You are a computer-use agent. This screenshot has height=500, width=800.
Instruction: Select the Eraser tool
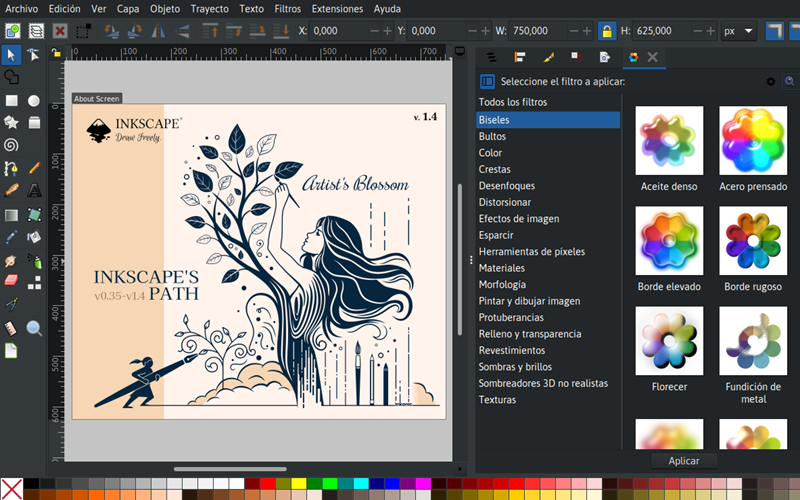pos(11,282)
